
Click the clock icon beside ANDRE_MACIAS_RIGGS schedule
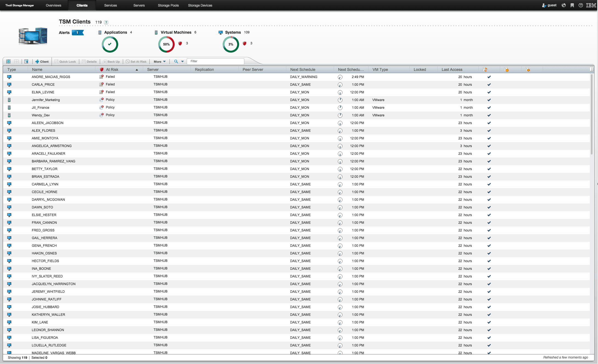340,77
